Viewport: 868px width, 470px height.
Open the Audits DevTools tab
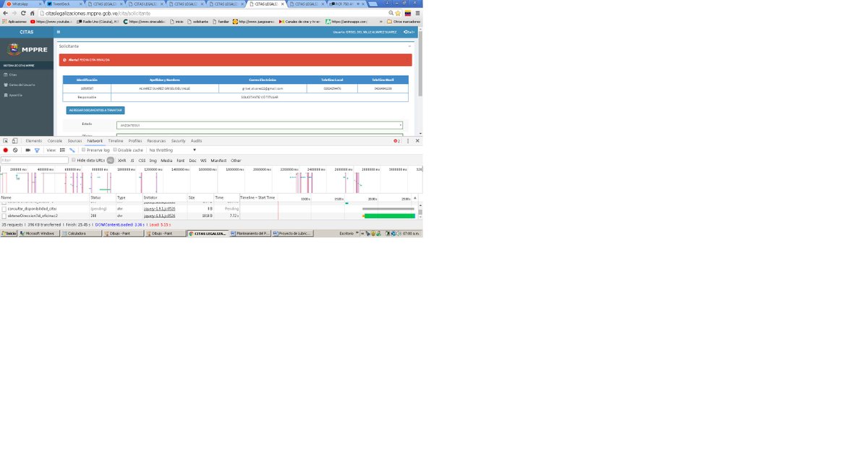pyautogui.click(x=196, y=141)
